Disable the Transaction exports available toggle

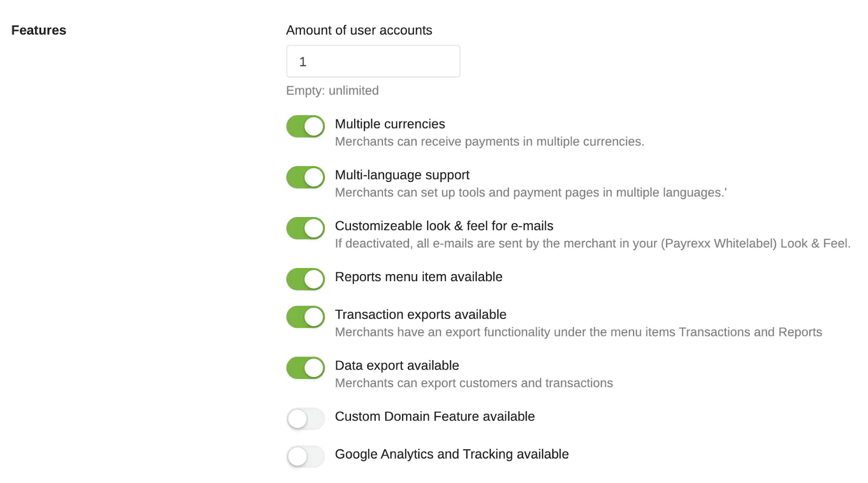pyautogui.click(x=305, y=317)
